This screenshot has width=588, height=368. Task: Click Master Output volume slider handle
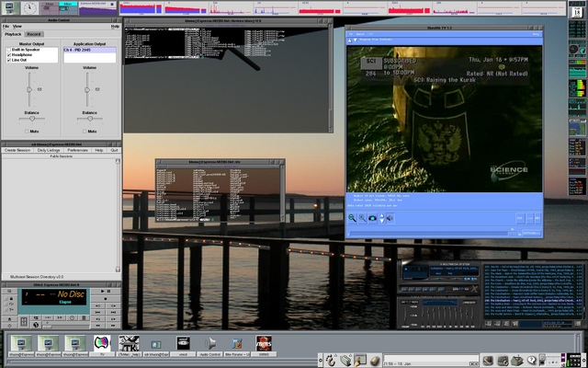pos(29,89)
